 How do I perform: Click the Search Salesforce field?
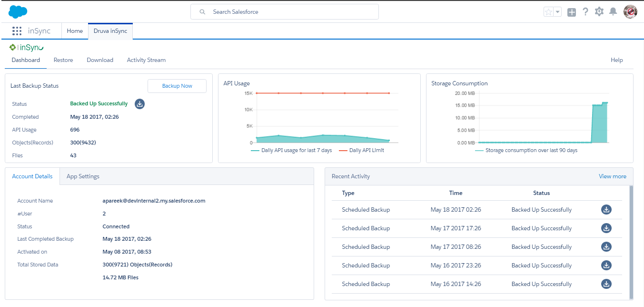285,12
